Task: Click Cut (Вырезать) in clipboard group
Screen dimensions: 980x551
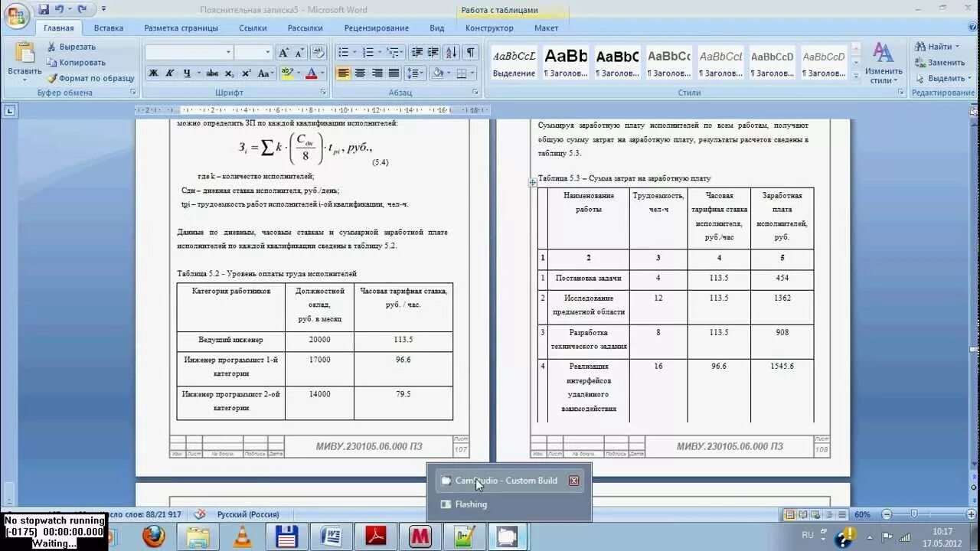Action: coord(70,47)
